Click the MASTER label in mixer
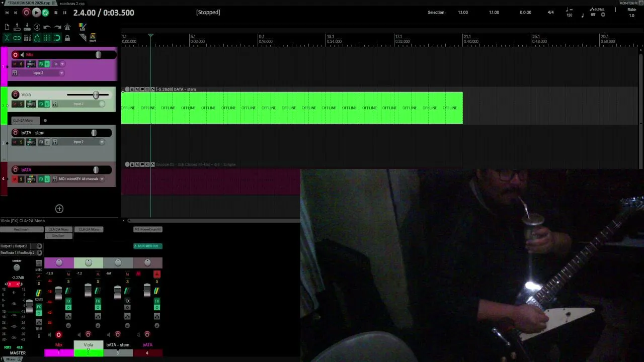Viewport: 644px width, 362px height. pyautogui.click(x=18, y=353)
